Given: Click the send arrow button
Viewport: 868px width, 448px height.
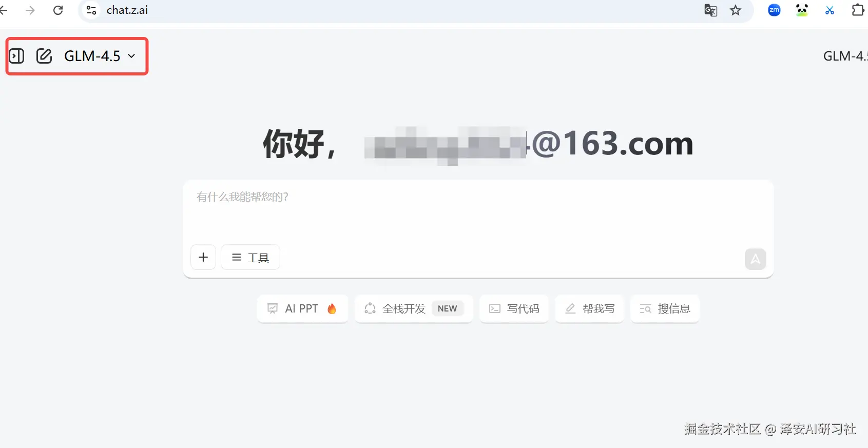Looking at the screenshot, I should click(x=755, y=259).
